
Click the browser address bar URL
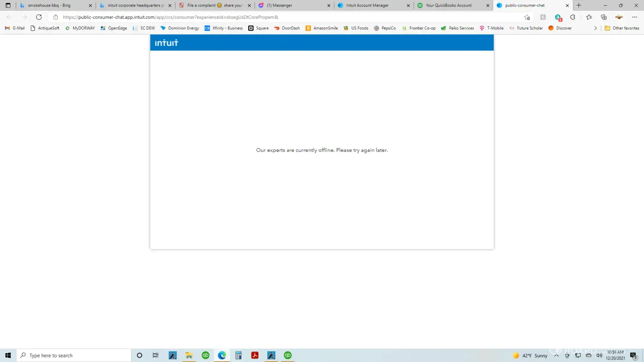(171, 17)
